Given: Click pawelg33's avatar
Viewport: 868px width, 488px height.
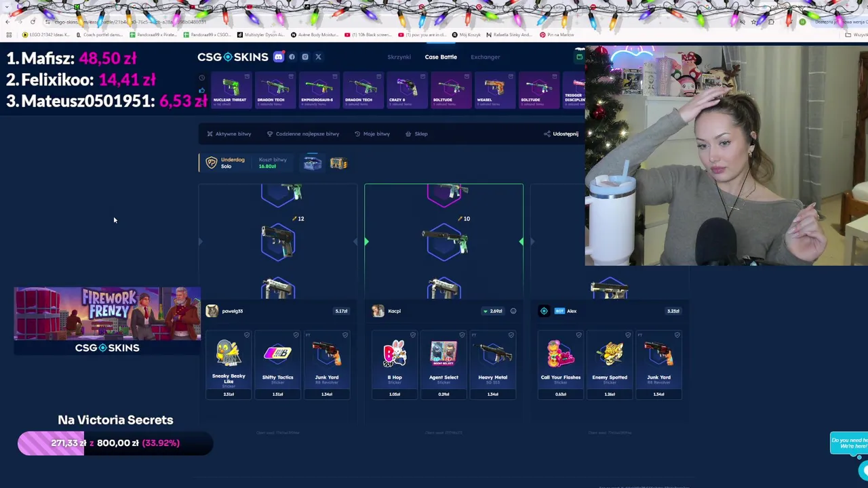Looking at the screenshot, I should click(212, 310).
